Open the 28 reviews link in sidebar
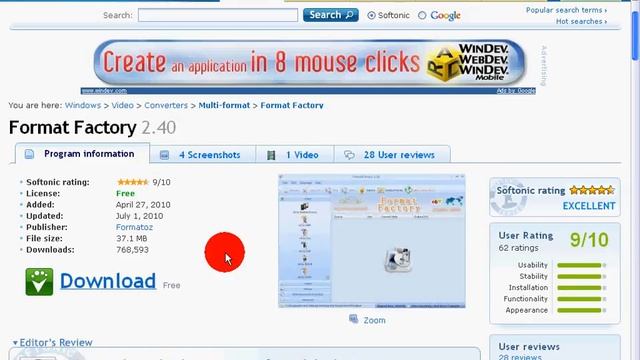640x360 pixels. pos(520,357)
